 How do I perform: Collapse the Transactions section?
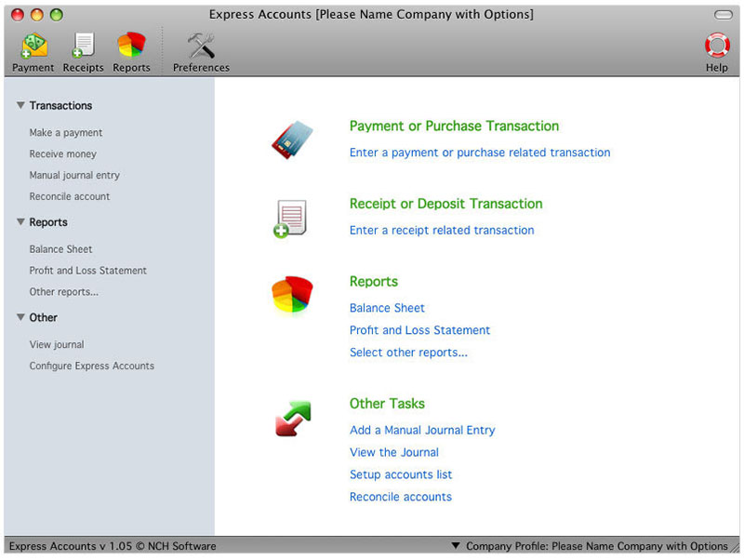pos(20,105)
